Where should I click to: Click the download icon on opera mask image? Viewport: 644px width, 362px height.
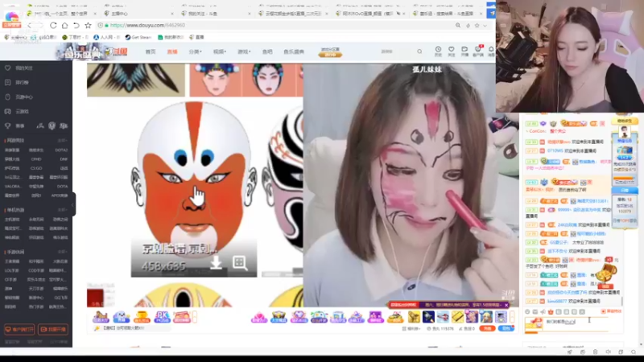click(x=217, y=262)
